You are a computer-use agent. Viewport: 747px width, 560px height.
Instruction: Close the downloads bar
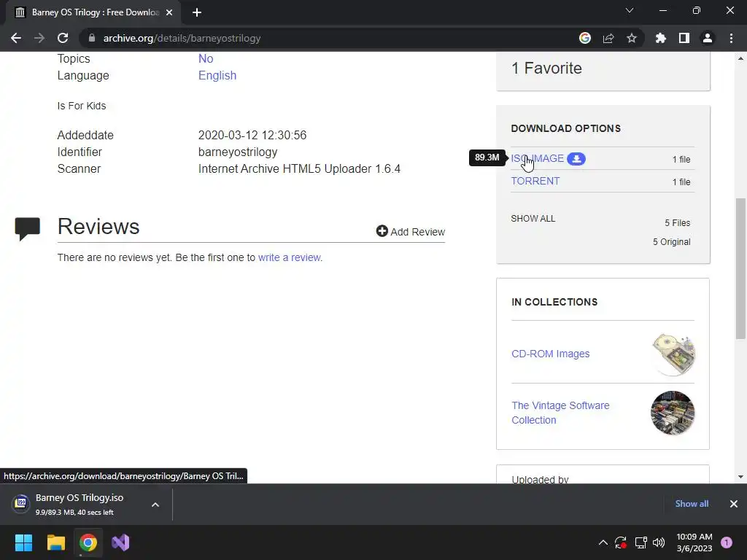pyautogui.click(x=734, y=504)
